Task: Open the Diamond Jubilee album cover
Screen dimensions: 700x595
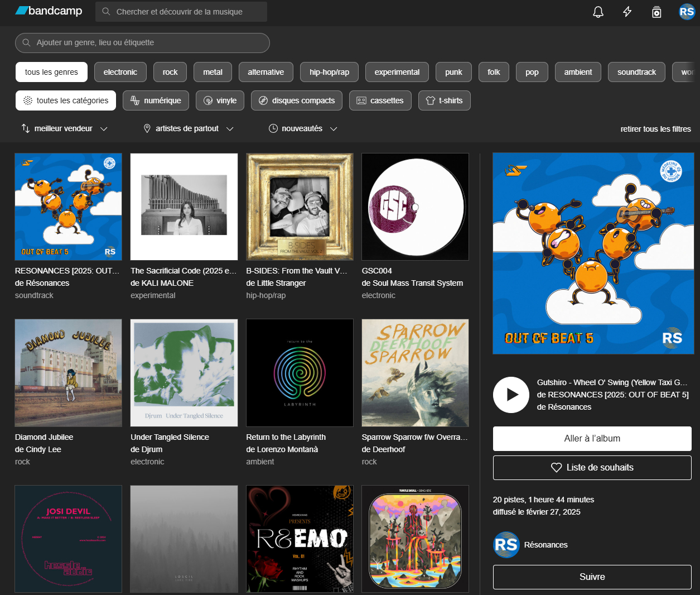Action: [x=68, y=373]
